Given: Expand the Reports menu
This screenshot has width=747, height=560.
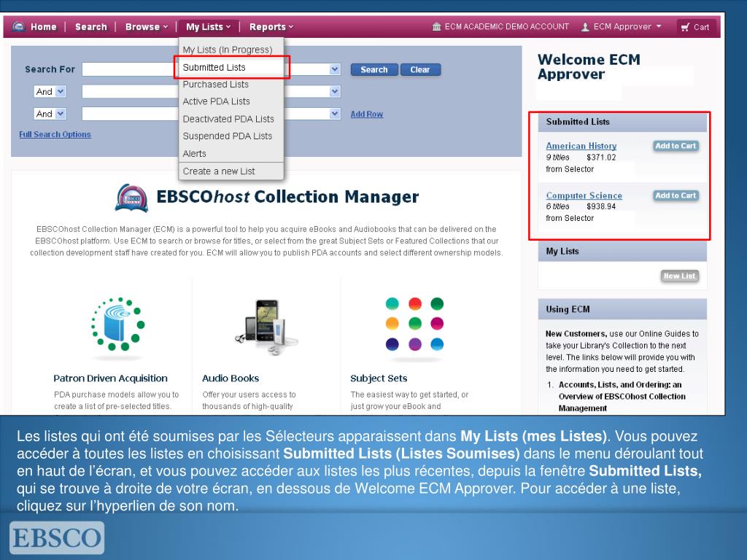Looking at the screenshot, I should click(x=271, y=27).
